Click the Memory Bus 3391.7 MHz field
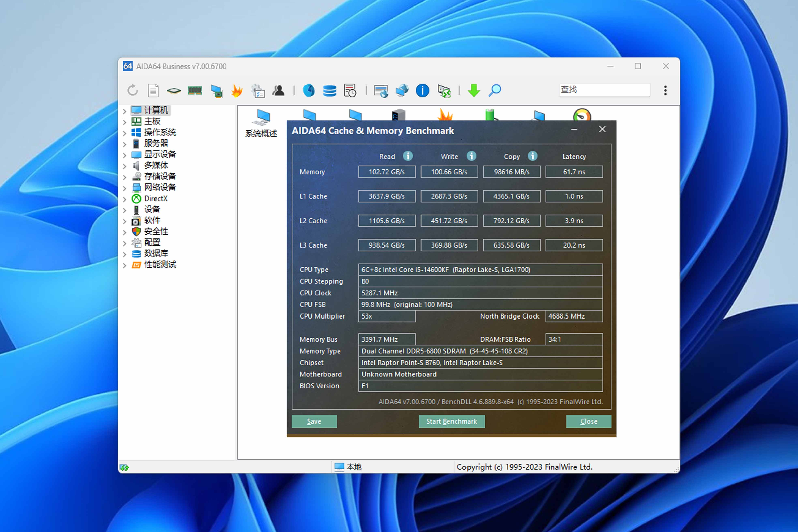 [387, 339]
